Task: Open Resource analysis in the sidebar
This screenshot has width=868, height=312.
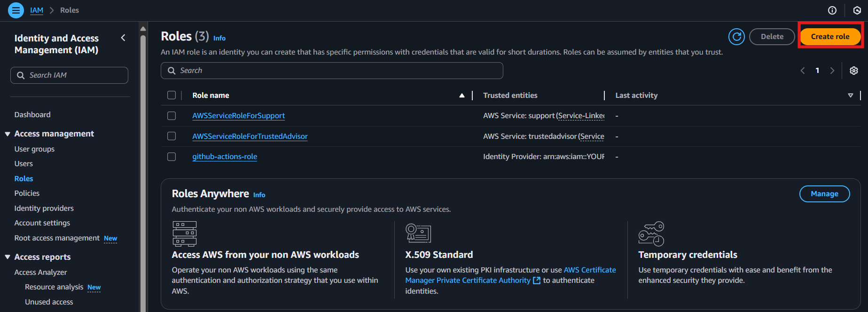Action: coord(54,287)
